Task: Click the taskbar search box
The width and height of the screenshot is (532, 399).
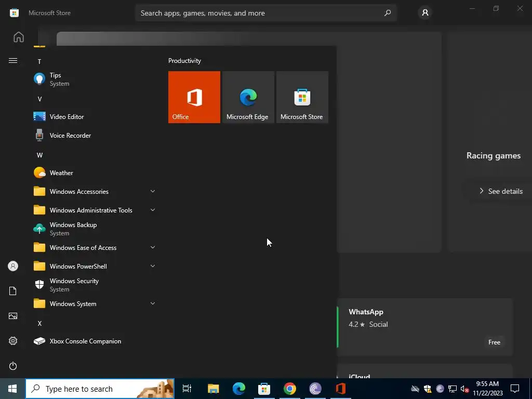Action: [x=100, y=389]
